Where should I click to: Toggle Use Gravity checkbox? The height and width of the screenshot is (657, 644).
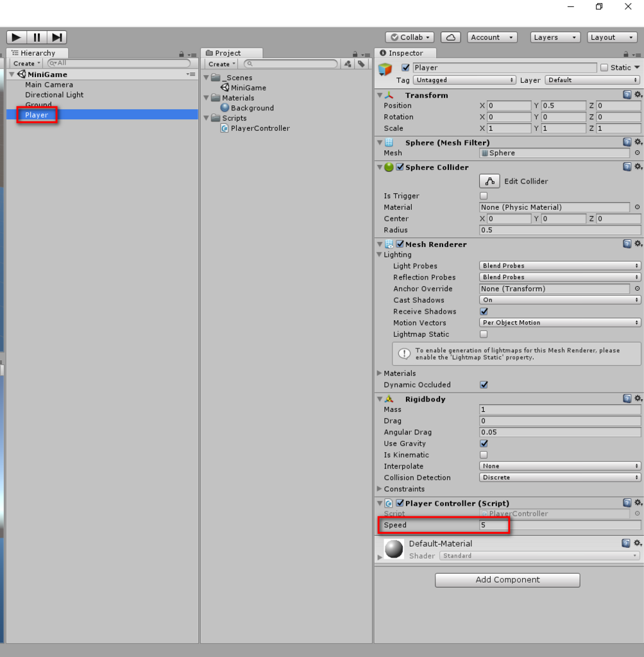click(484, 443)
